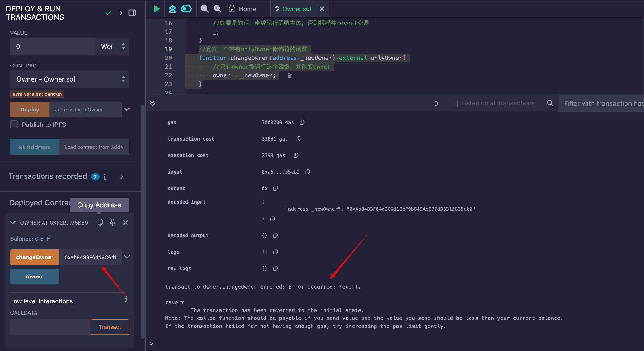Image resolution: width=644 pixels, height=351 pixels.
Task: Click the gas estimate icon on line 22
Action: click(x=290, y=76)
